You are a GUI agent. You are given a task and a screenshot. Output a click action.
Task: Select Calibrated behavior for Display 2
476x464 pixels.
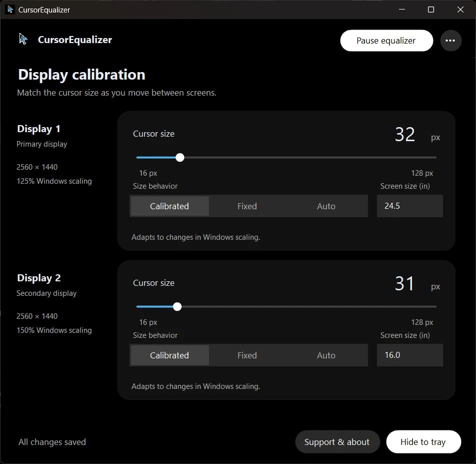point(169,355)
